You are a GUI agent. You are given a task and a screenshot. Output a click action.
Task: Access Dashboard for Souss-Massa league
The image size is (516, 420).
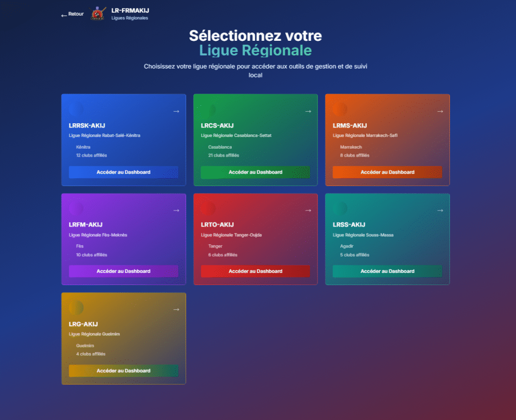(x=387, y=271)
